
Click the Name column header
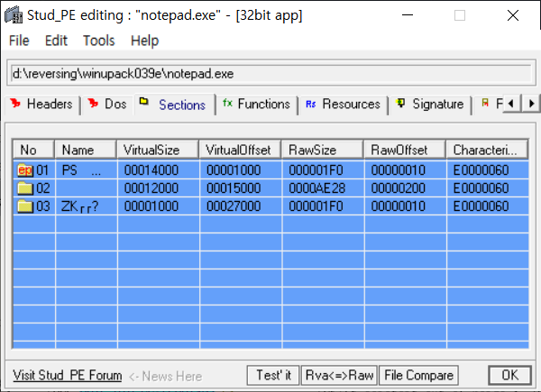point(86,150)
